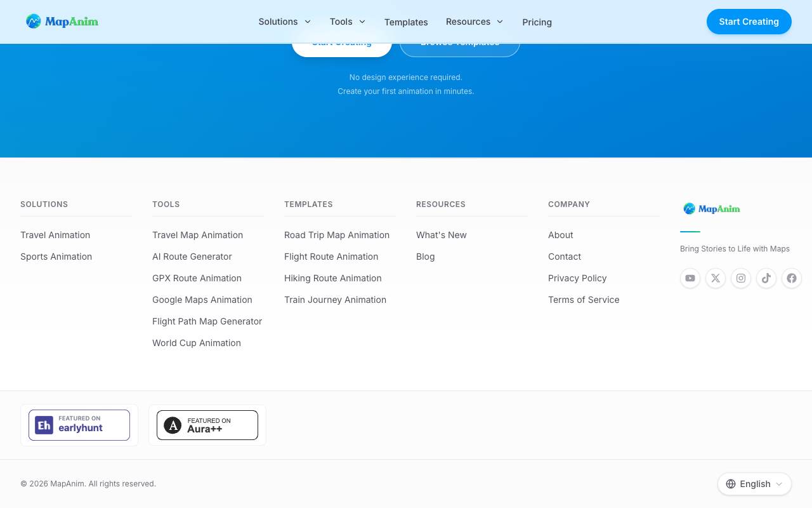Open the Aura++ featured badge
This screenshot has width=812, height=508.
click(207, 425)
